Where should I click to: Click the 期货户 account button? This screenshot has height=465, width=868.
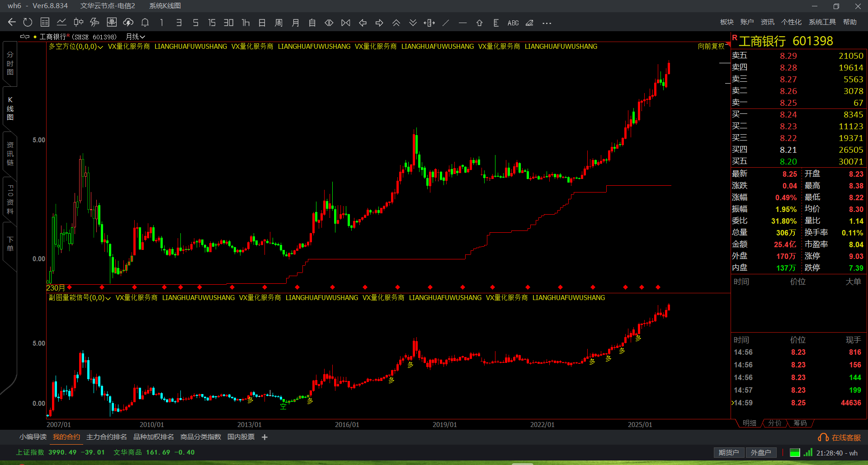click(x=729, y=452)
